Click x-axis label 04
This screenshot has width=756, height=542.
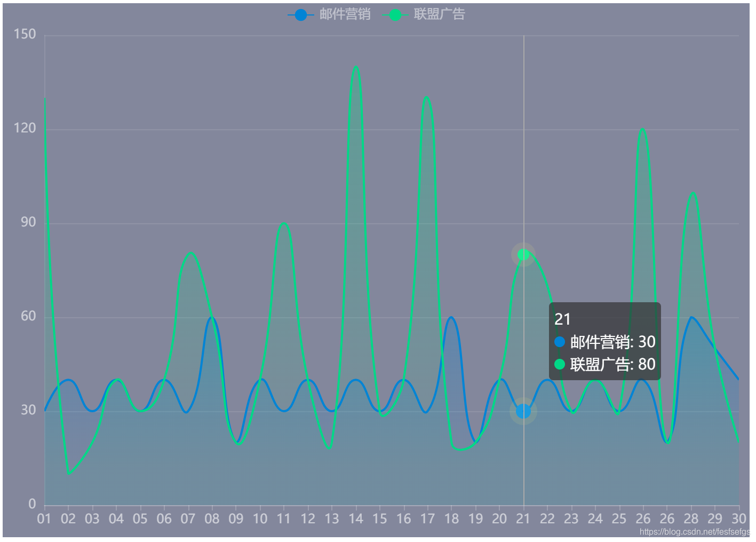(x=116, y=519)
